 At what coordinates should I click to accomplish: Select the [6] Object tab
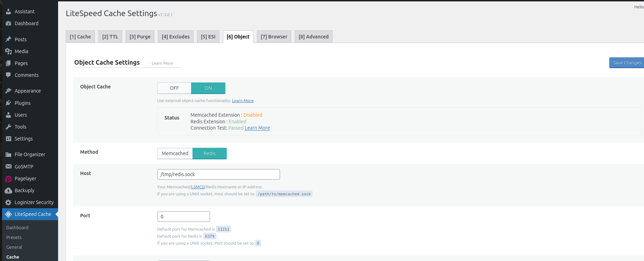point(238,37)
